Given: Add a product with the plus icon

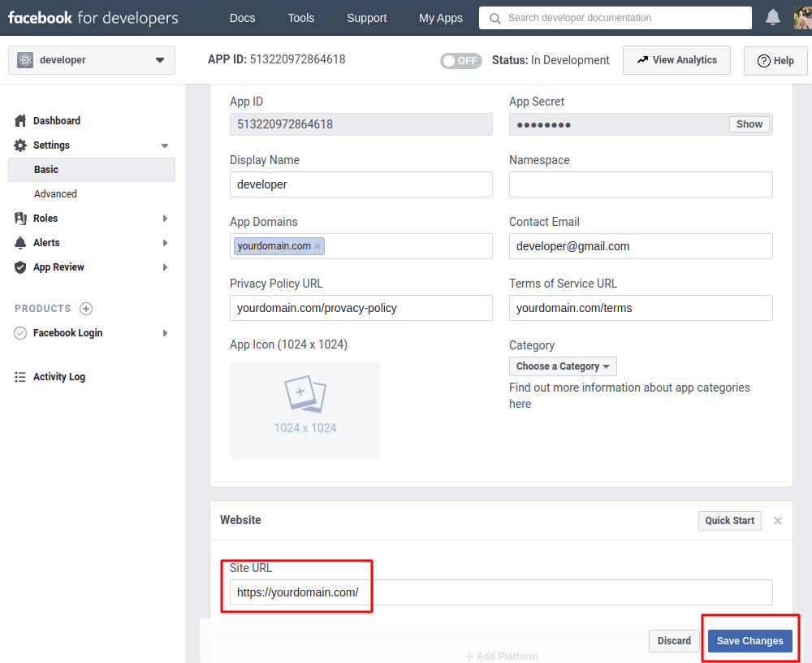Looking at the screenshot, I should (86, 309).
